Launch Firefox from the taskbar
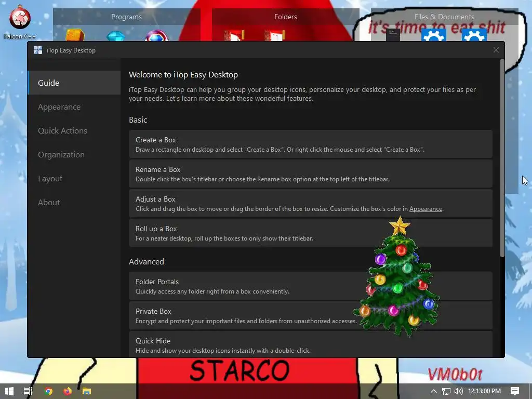This screenshot has height=399, width=532. (x=68, y=391)
